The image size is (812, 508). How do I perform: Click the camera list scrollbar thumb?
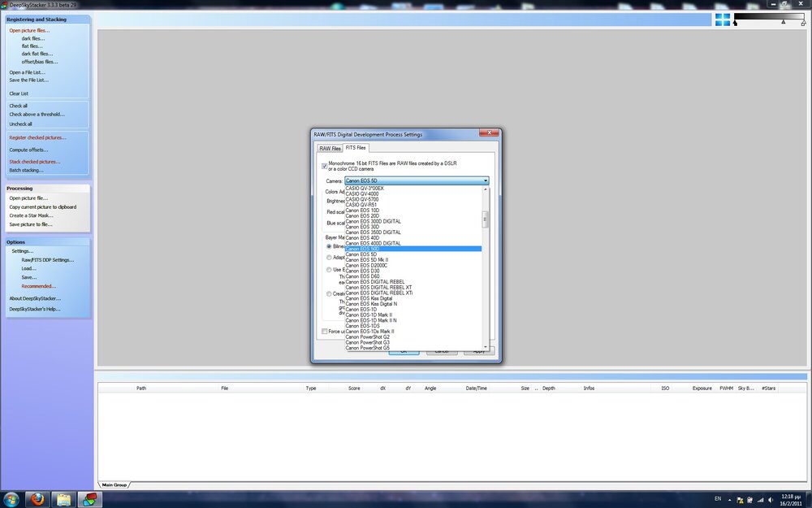tap(486, 219)
